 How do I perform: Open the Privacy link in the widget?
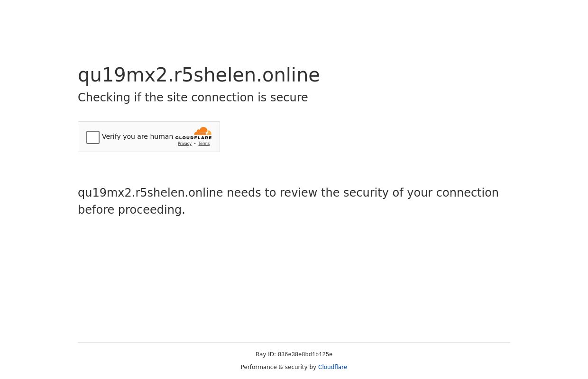point(184,144)
